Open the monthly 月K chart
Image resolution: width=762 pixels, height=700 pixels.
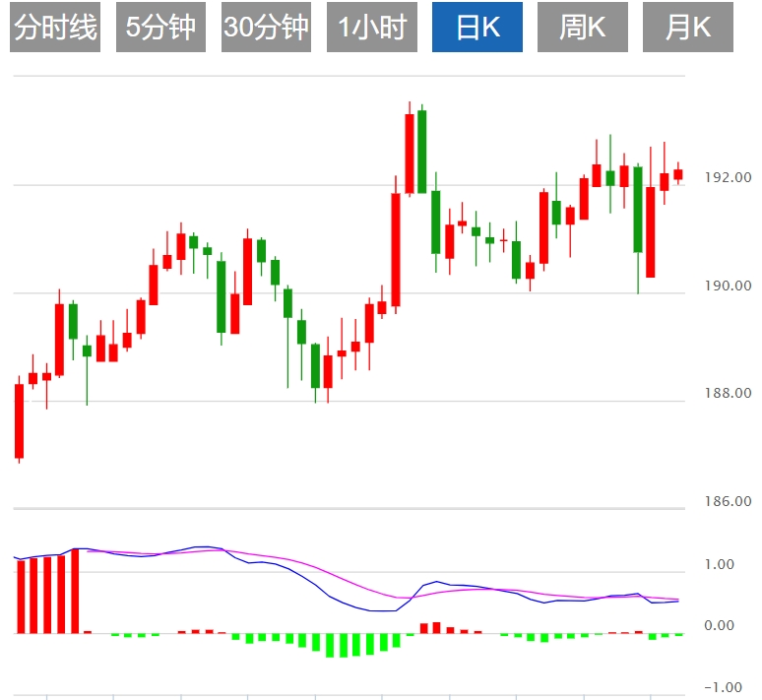(687, 27)
